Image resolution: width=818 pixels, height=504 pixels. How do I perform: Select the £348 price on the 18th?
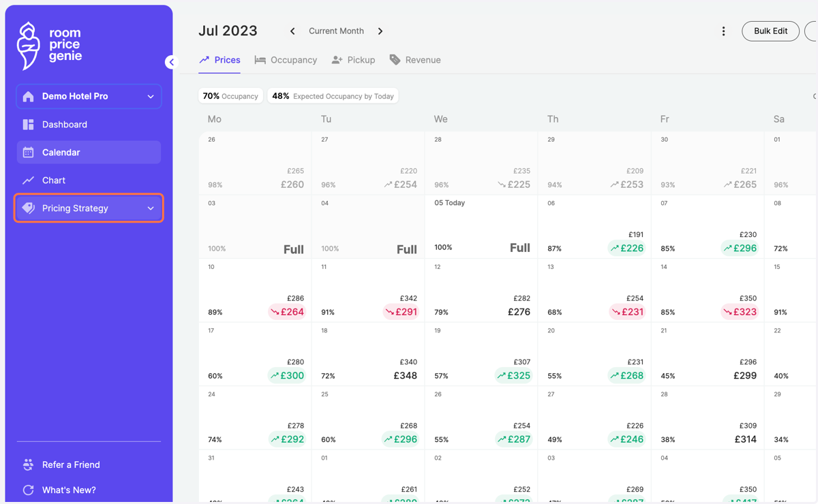[x=405, y=376]
